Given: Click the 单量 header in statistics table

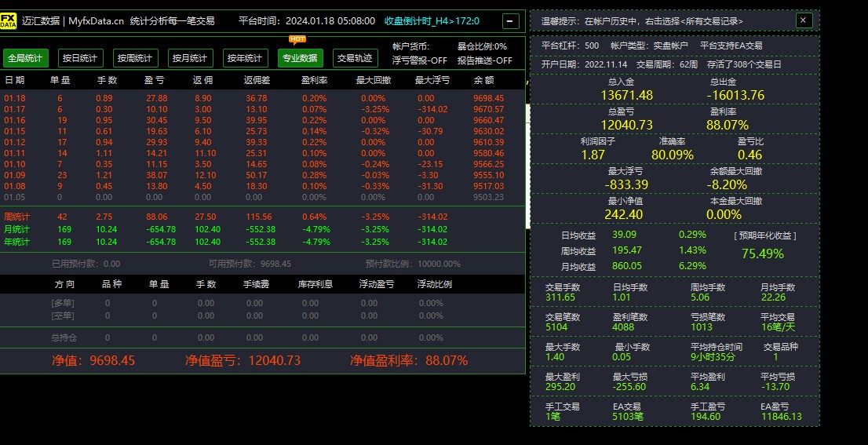Looking at the screenshot, I should pyautogui.click(x=60, y=80).
